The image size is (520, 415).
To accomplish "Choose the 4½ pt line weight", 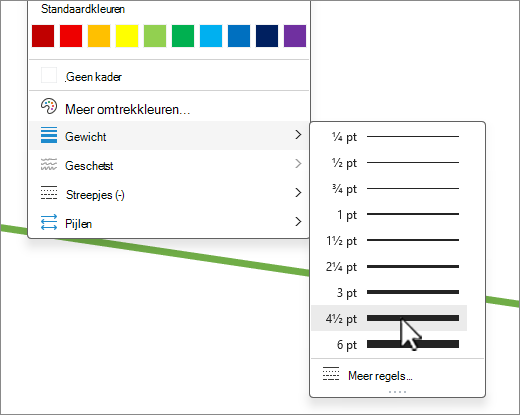I will 389,318.
